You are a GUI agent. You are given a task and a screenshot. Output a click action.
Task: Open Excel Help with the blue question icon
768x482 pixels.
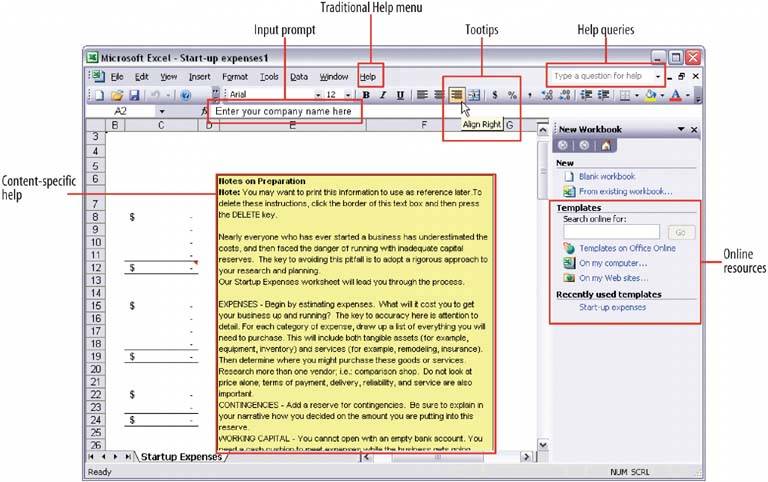coord(186,95)
